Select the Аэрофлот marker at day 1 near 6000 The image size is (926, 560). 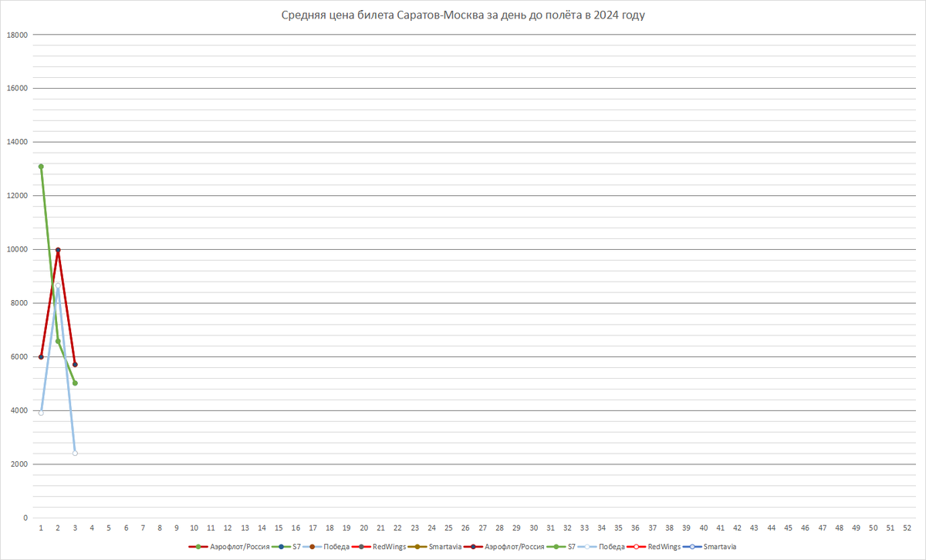point(41,357)
